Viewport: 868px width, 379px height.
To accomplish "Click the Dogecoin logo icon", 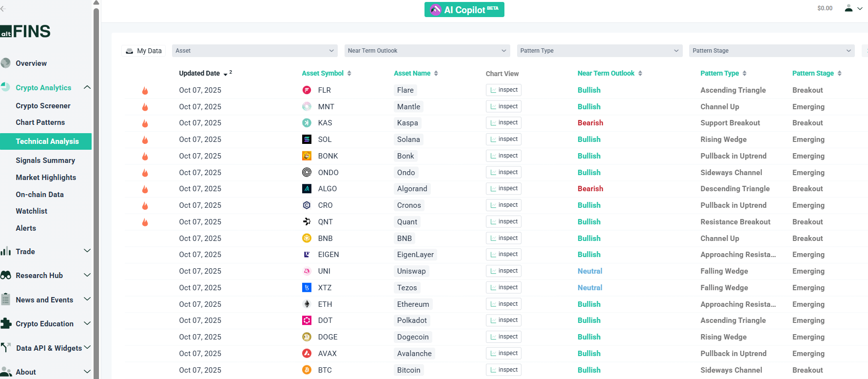I will [307, 337].
